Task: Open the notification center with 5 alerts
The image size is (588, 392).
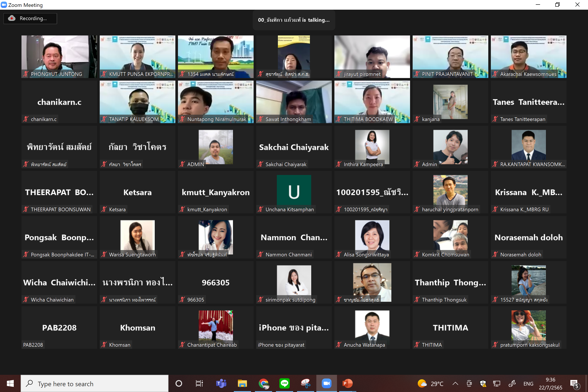Action: (x=574, y=383)
